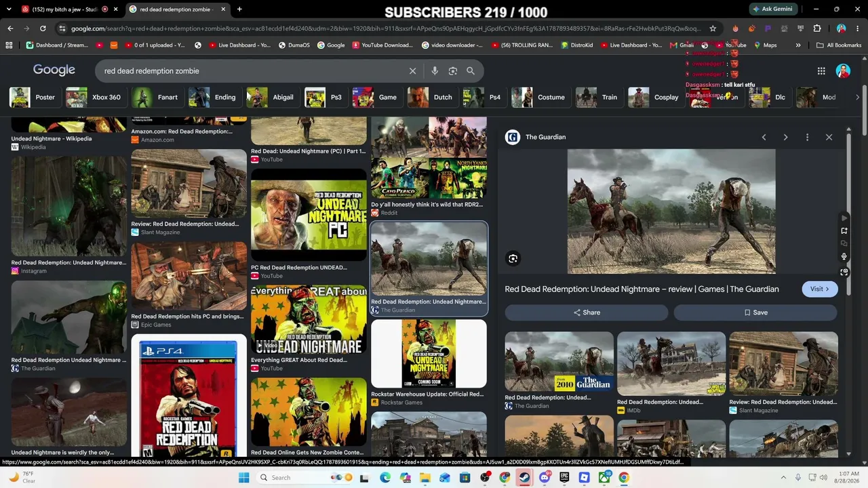Open the IMDb related image thumbnail
This screenshot has width=868, height=488.
click(671, 364)
